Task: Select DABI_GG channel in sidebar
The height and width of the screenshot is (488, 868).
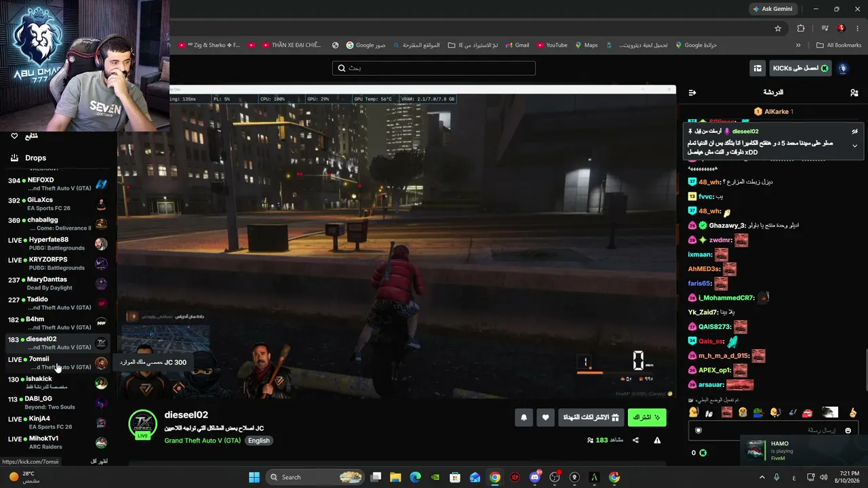Action: 58,403
